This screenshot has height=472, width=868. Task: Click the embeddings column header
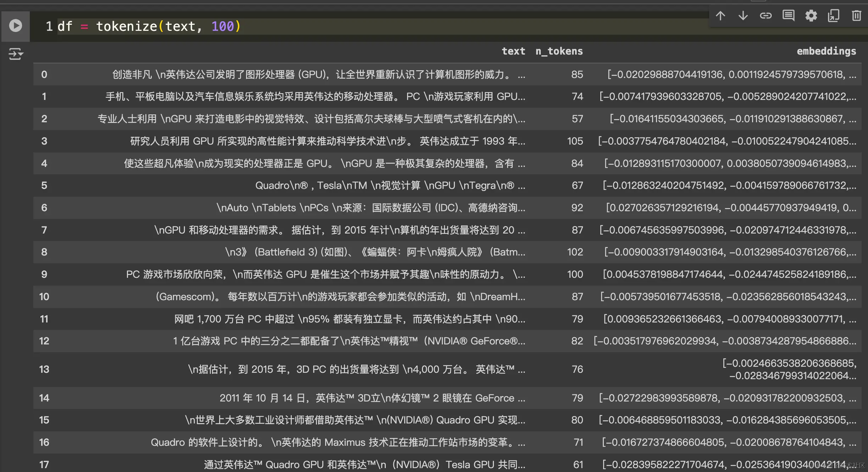click(x=826, y=51)
